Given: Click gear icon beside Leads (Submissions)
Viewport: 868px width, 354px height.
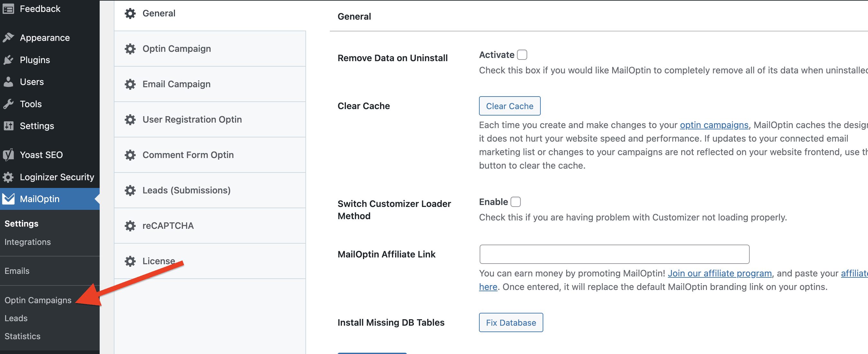Looking at the screenshot, I should (130, 190).
